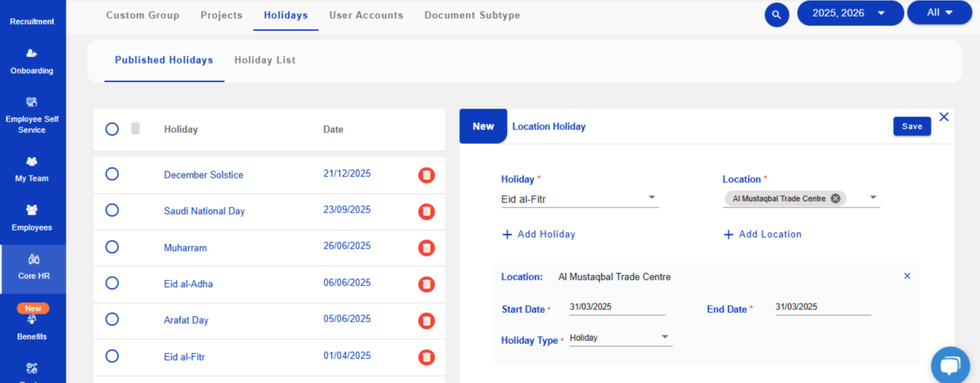
Task: Switch to the Holiday List tab
Action: click(265, 60)
